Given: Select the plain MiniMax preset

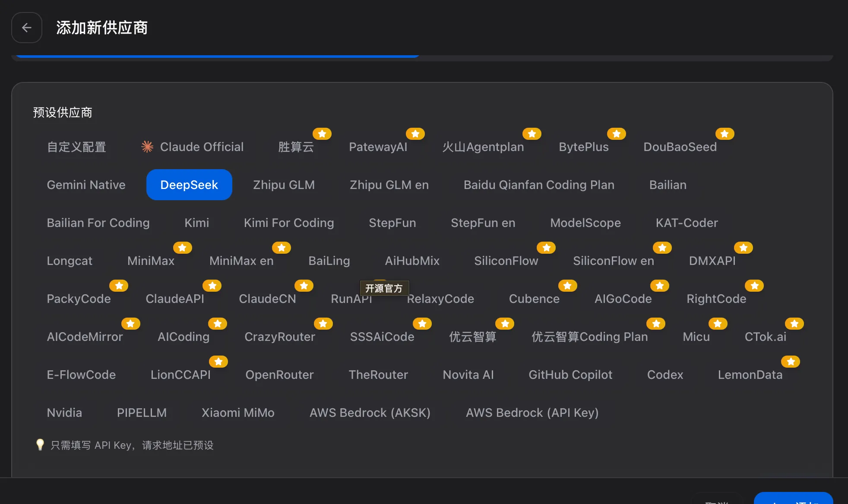Looking at the screenshot, I should (151, 261).
